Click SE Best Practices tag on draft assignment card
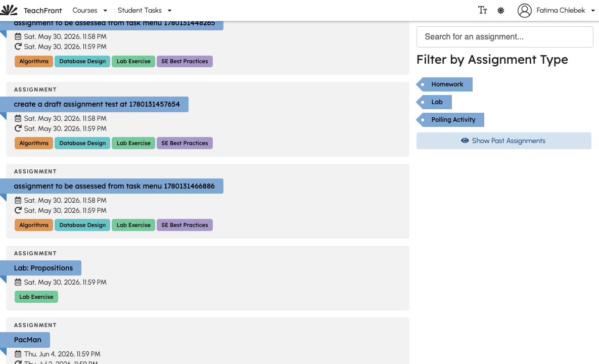Image resolution: width=599 pixels, height=364 pixels. 185,143
